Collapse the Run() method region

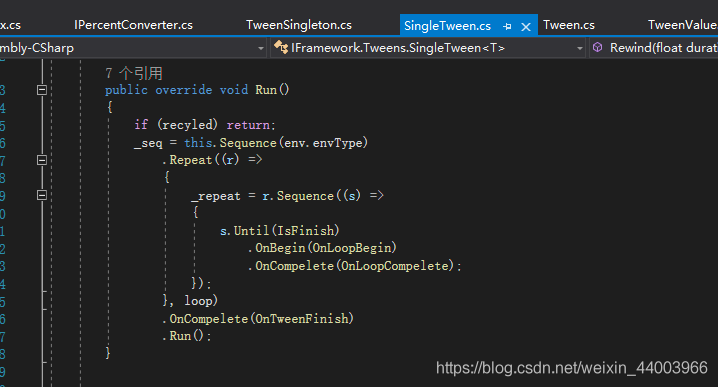tap(42, 90)
